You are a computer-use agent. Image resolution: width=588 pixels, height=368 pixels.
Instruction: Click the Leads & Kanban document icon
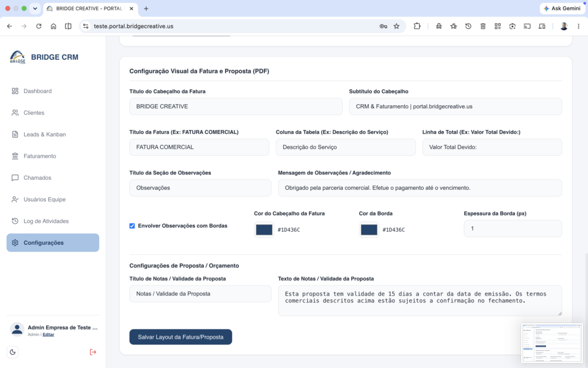coord(15,135)
